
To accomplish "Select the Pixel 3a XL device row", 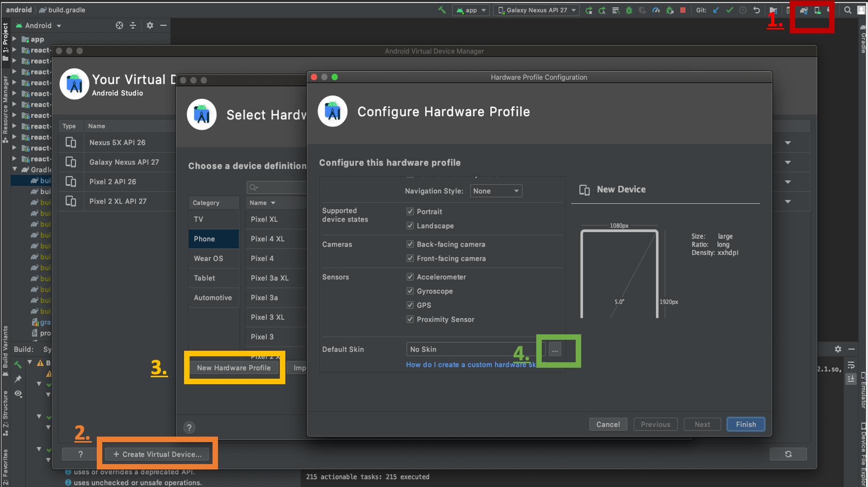I will click(x=276, y=278).
